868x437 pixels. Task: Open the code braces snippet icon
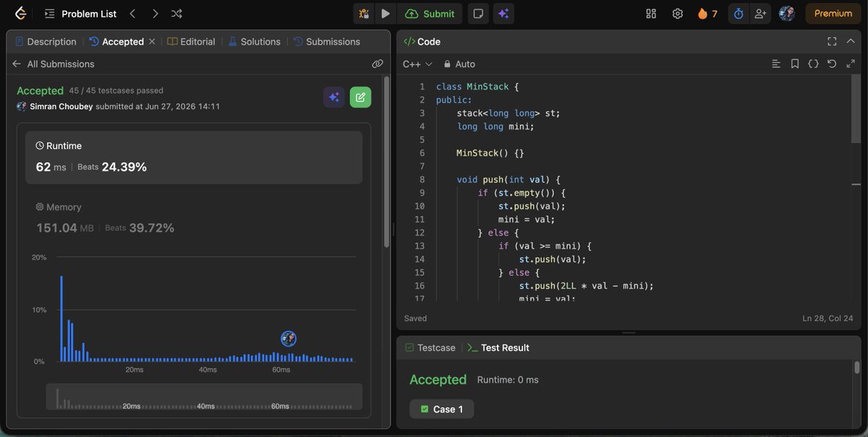pos(813,64)
